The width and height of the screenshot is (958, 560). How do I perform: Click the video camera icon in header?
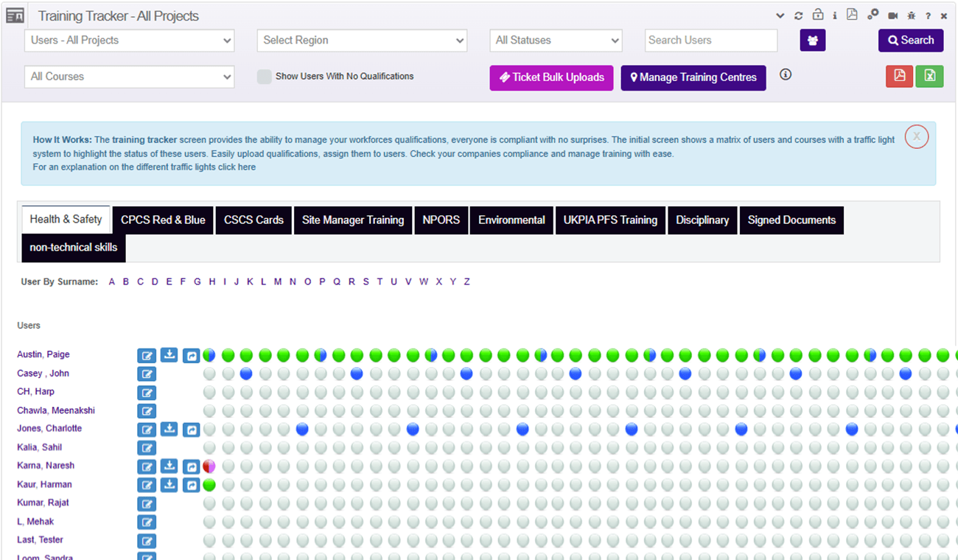pyautogui.click(x=892, y=15)
